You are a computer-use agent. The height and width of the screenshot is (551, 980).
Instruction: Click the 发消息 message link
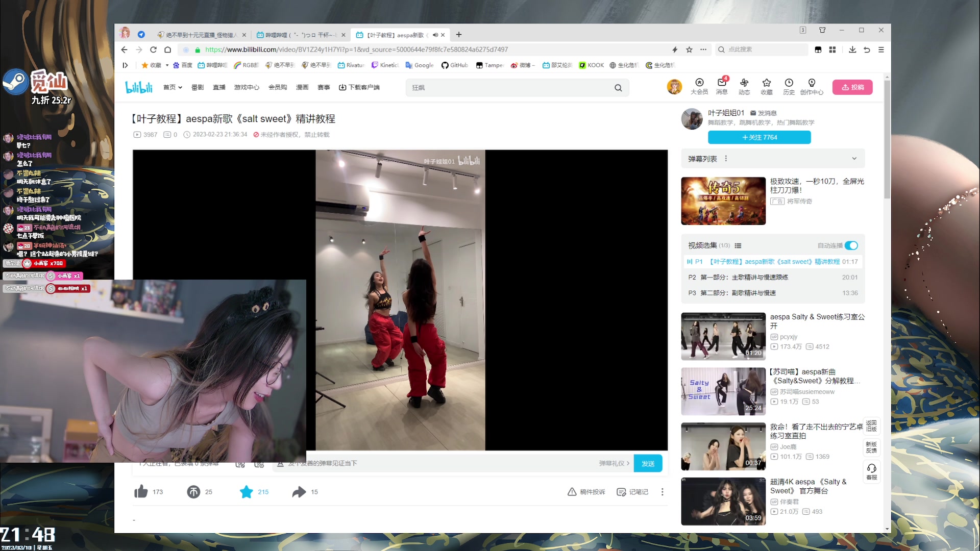763,113
